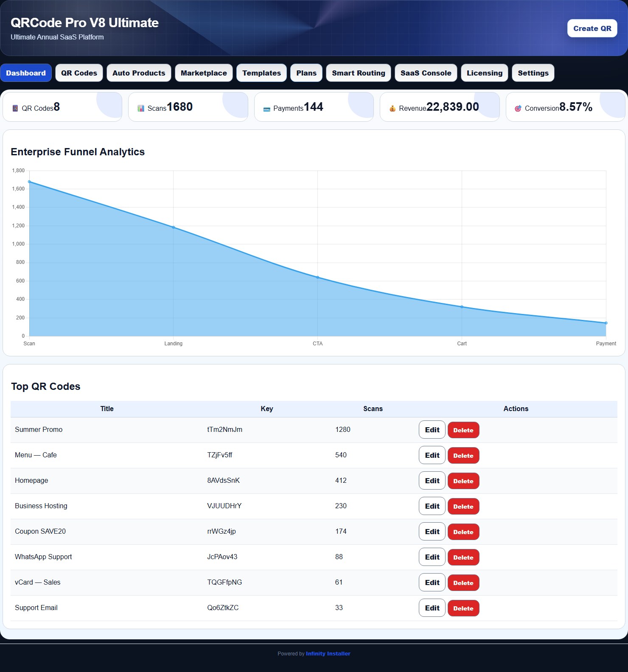Screen dimensions: 628x672
Task: Click the Cart data point on chart
Action: [462, 307]
